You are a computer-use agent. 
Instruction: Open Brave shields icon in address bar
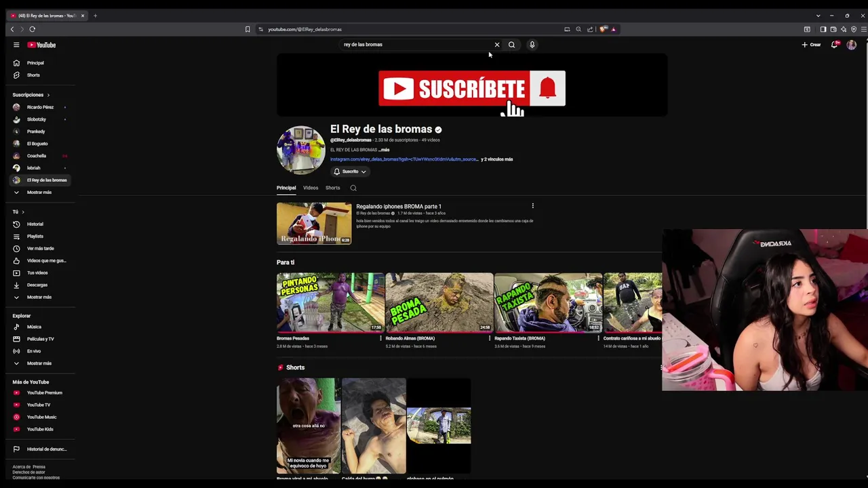(603, 29)
